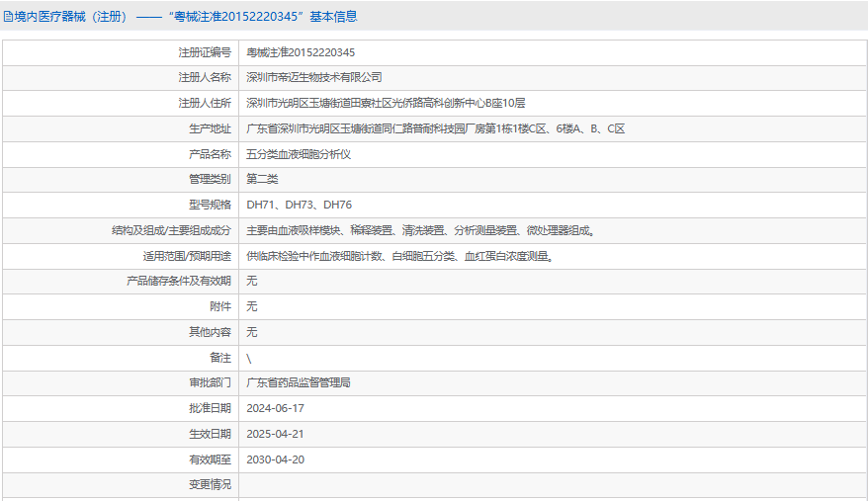Click the label 批准日期

click(x=210, y=408)
